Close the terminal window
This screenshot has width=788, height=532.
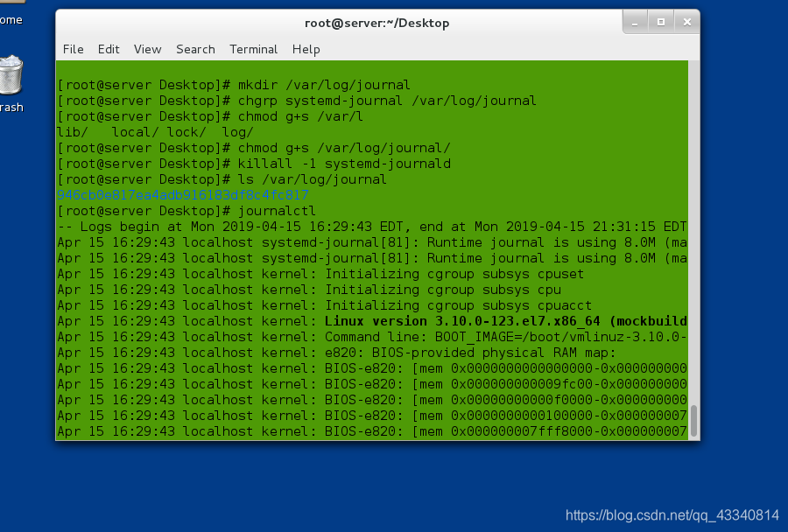[687, 23]
